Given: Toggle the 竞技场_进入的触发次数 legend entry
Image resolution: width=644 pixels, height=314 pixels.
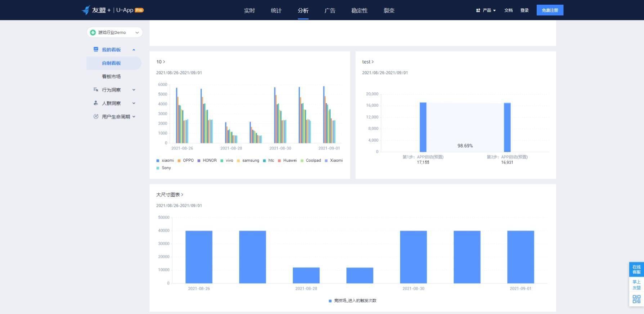Looking at the screenshot, I should [352, 301].
